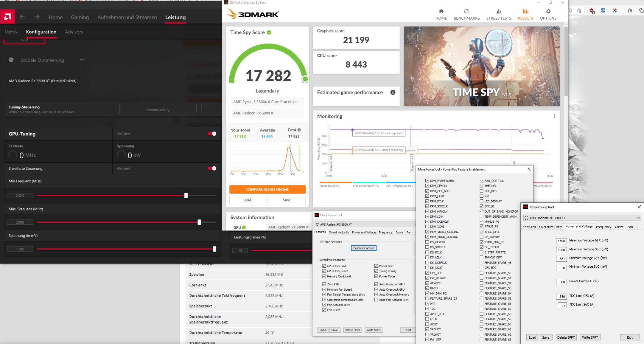The width and height of the screenshot is (644, 344).
Task: Open Overdrive Limits tab in left MorePowerTool
Action: 339,232
